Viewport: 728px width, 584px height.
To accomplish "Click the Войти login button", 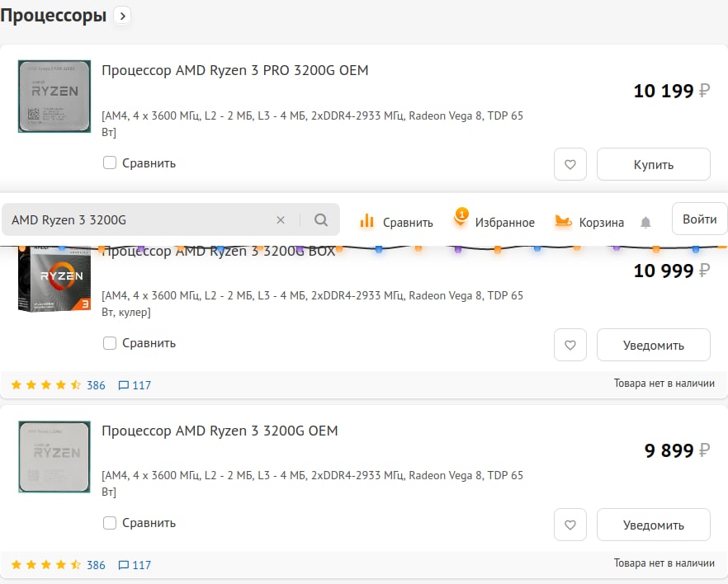I will click(x=699, y=219).
